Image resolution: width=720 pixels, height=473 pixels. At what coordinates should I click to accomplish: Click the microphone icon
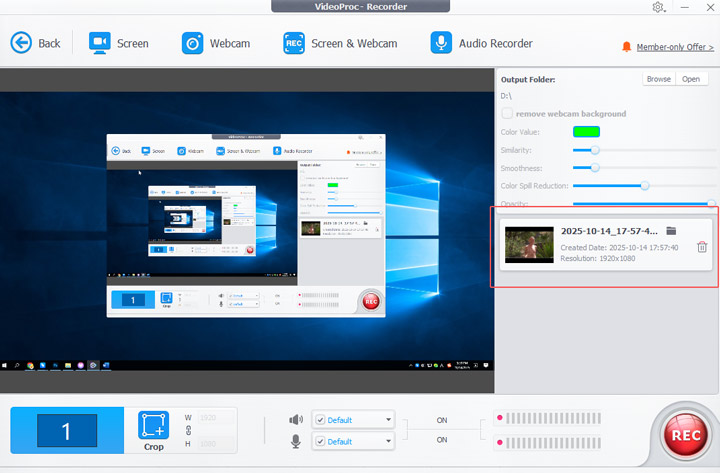296,441
